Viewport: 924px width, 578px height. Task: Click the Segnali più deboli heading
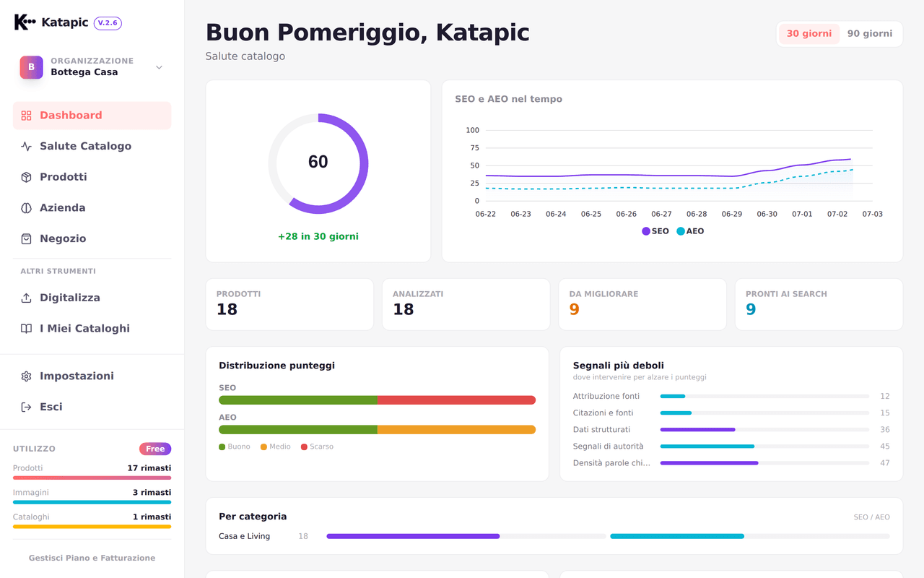tap(618, 366)
